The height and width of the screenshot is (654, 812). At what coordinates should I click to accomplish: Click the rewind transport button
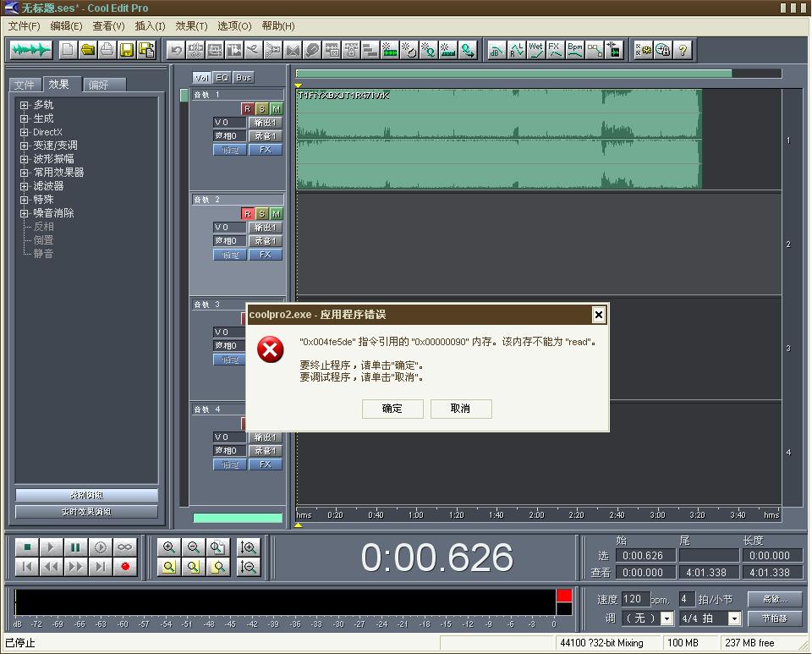click(x=51, y=567)
